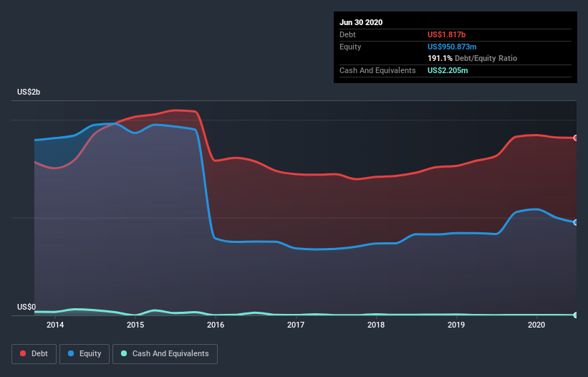This screenshot has height=377, width=588.
Task: Click the Jun 30 2020 tooltip date
Action: point(361,22)
